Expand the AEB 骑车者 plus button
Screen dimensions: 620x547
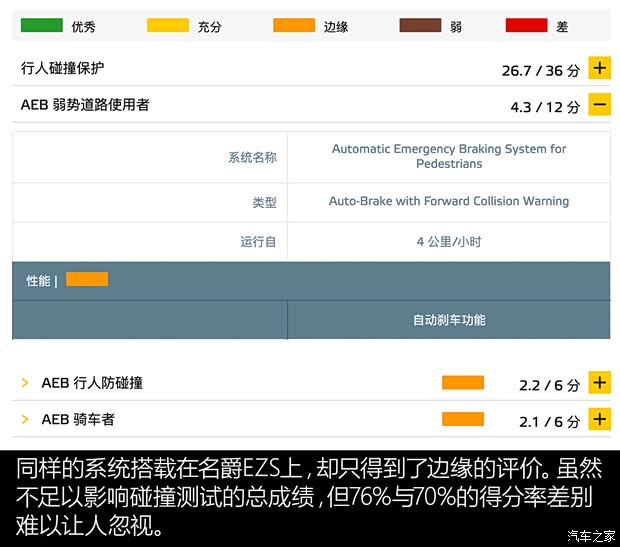599,420
